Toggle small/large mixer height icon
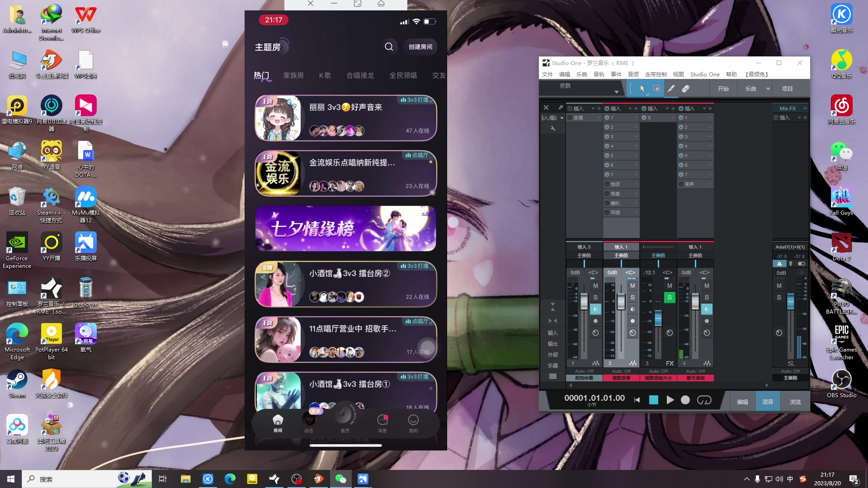The width and height of the screenshot is (868, 488). (x=552, y=307)
